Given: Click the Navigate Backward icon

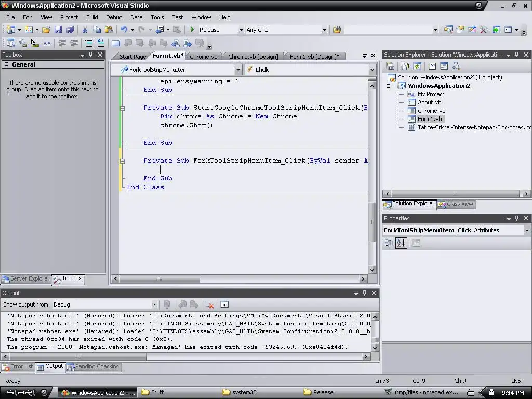Looking at the screenshot, I should [x=160, y=30].
